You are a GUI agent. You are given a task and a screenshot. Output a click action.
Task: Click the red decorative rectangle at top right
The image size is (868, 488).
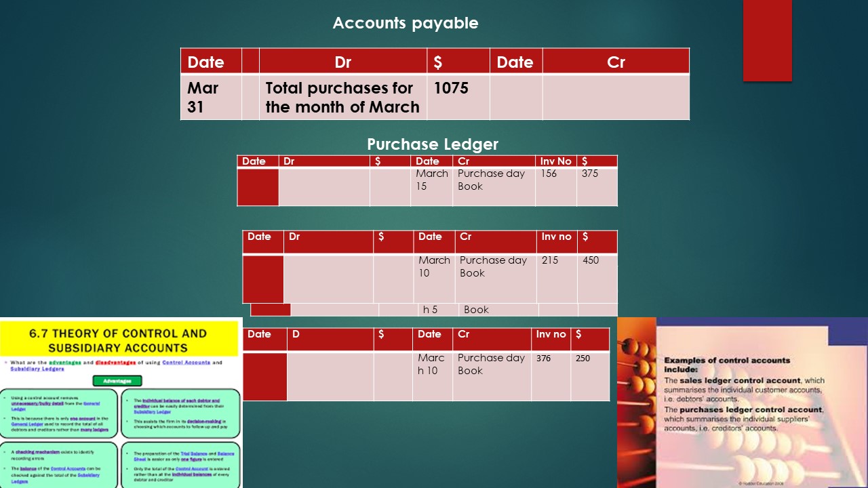(x=767, y=41)
